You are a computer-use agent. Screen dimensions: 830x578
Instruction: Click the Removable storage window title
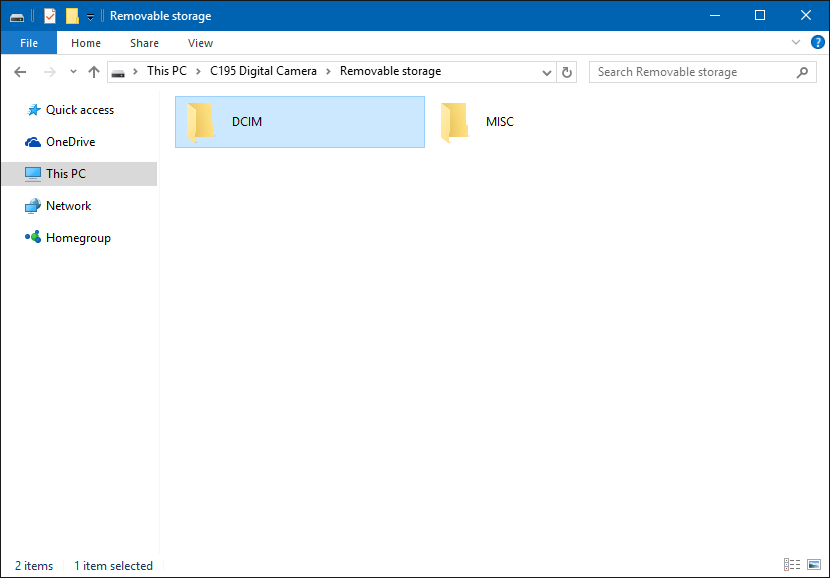pyautogui.click(x=160, y=16)
